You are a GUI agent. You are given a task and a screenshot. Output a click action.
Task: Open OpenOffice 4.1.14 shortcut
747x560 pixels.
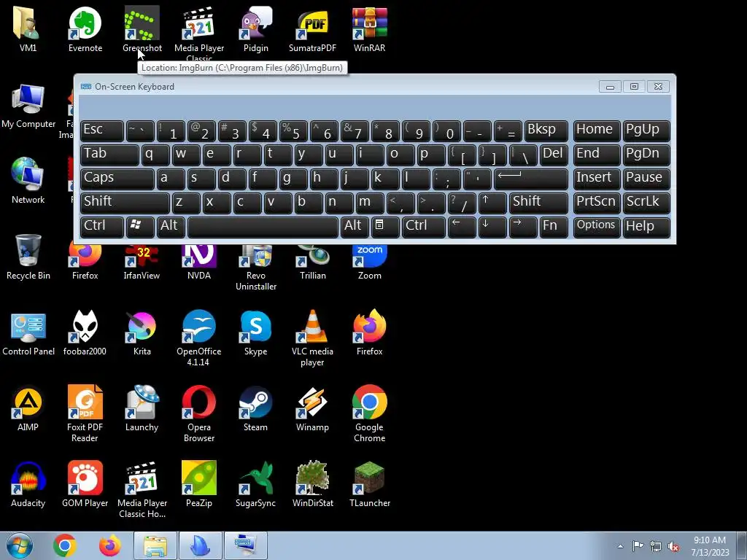198,338
